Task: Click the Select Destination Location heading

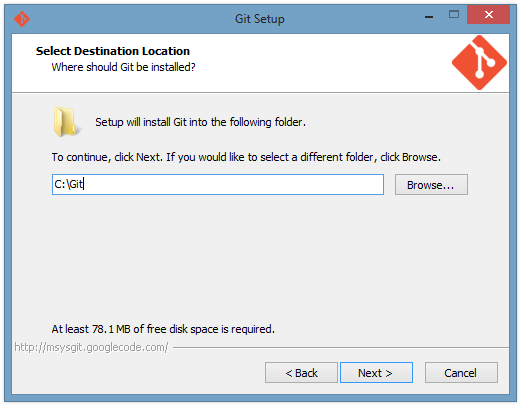Action: point(113,51)
